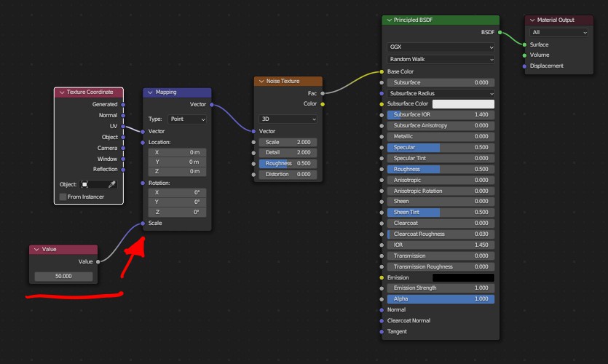Collapse the Value node
The width and height of the screenshot is (608, 364).
36,249
